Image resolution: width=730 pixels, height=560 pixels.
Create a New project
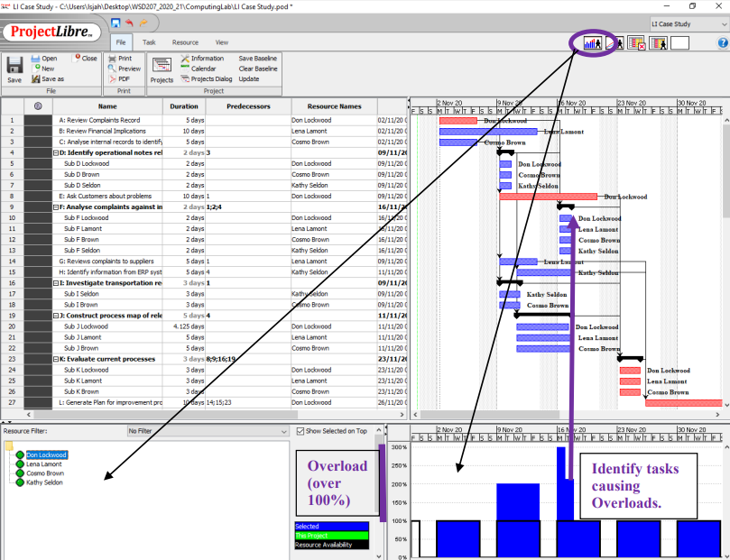(43, 69)
